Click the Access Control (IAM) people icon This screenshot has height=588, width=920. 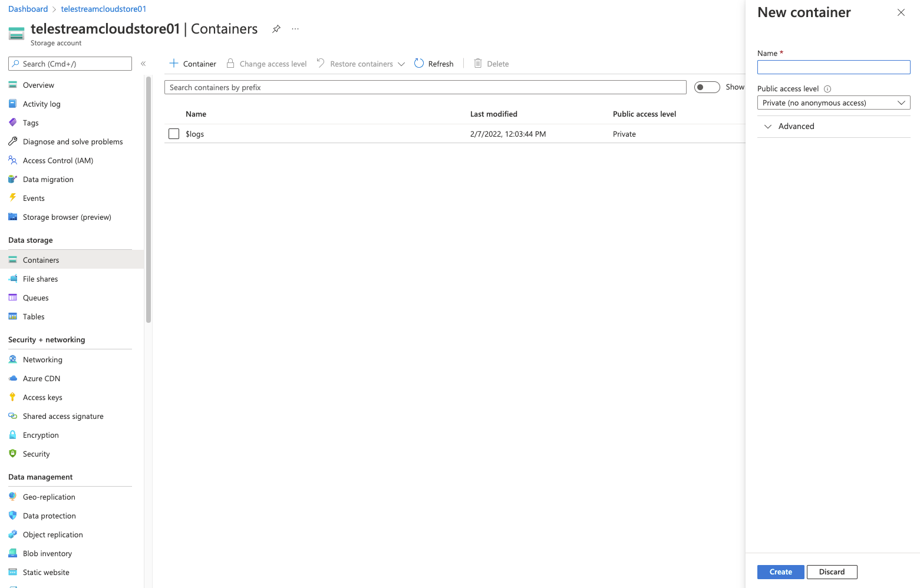coord(12,160)
